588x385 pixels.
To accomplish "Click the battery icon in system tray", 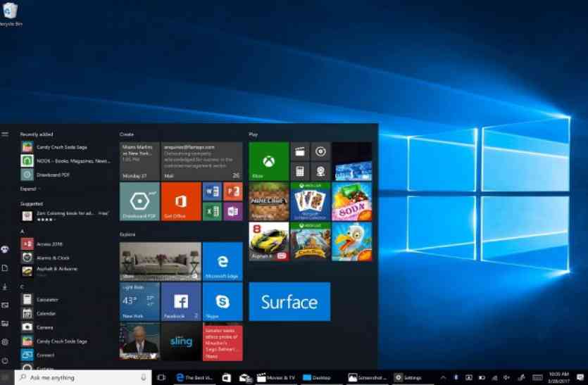I will pos(482,377).
